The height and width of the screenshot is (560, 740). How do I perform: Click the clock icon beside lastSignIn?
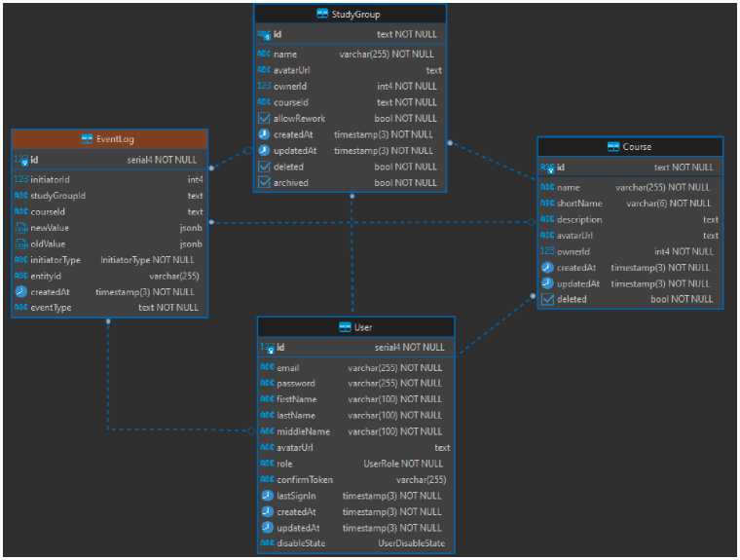tap(267, 496)
